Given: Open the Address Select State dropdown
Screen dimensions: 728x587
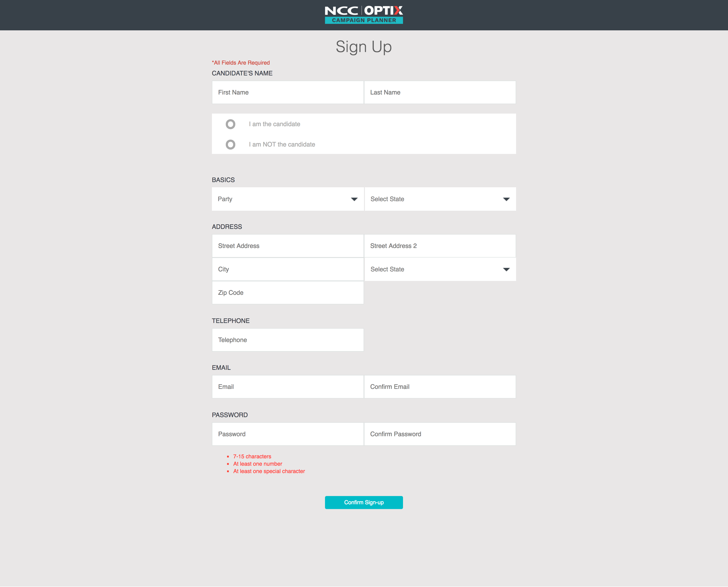Looking at the screenshot, I should click(x=440, y=269).
